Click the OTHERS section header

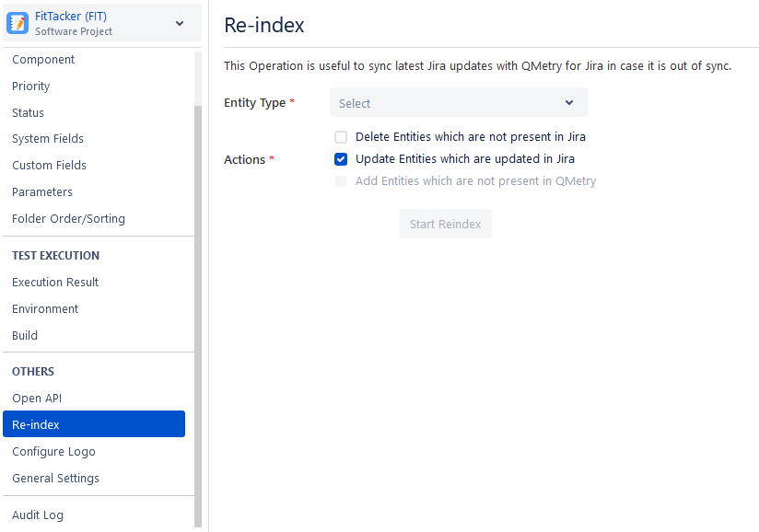coord(33,372)
